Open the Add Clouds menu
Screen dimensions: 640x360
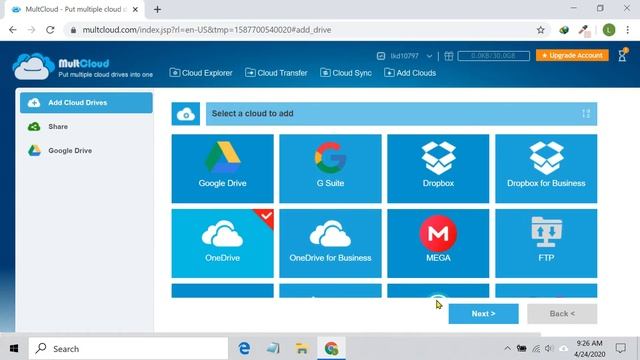point(410,73)
